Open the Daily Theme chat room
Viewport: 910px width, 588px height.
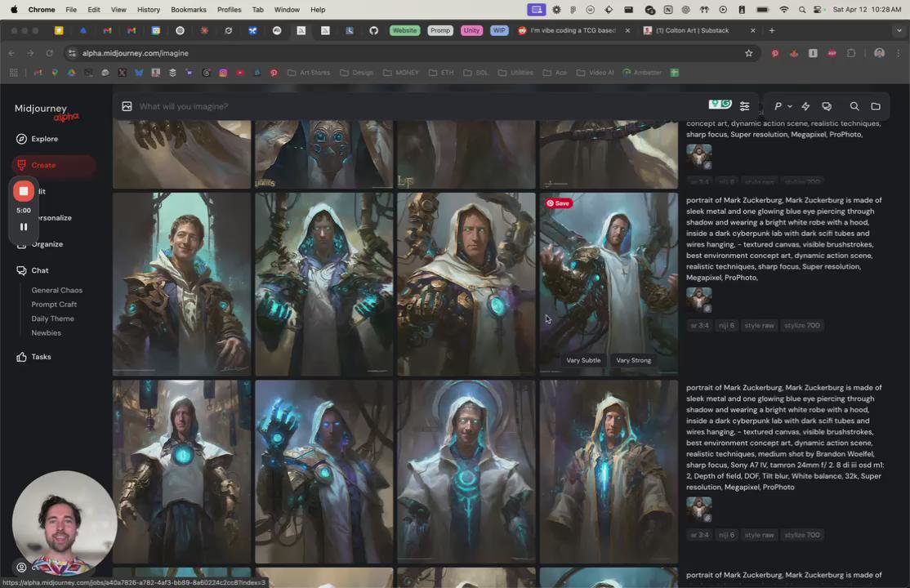click(x=53, y=318)
